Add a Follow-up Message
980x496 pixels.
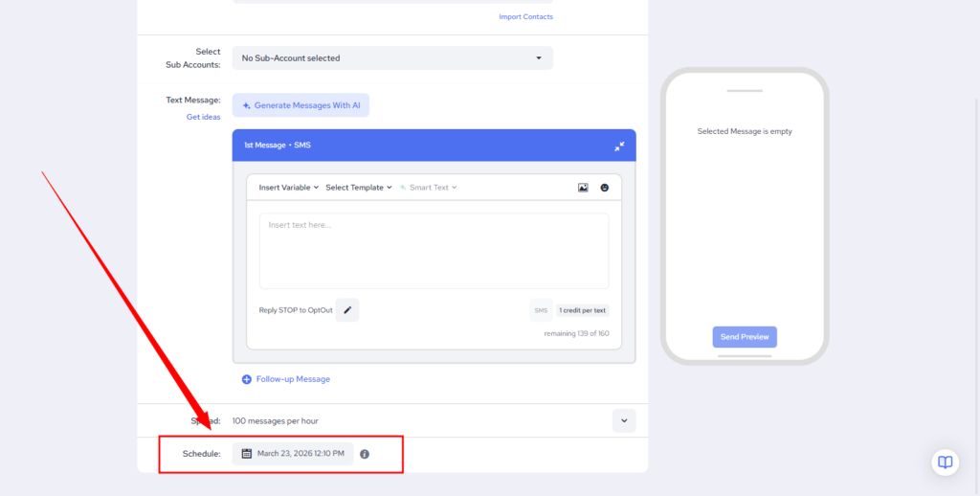[285, 379]
